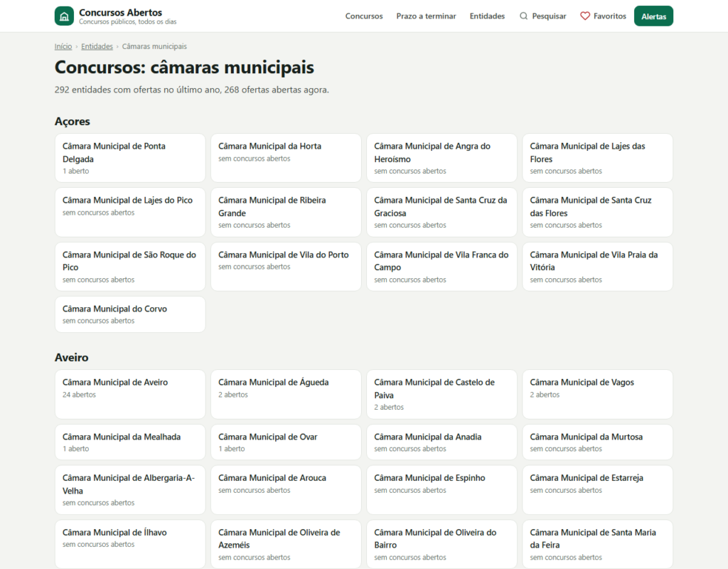Image resolution: width=728 pixels, height=569 pixels.
Task: Open Câmara Municipal da Horta card
Action: point(286,158)
